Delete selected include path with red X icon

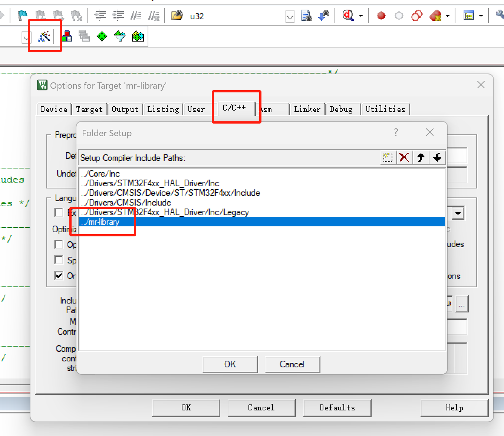pyautogui.click(x=404, y=157)
